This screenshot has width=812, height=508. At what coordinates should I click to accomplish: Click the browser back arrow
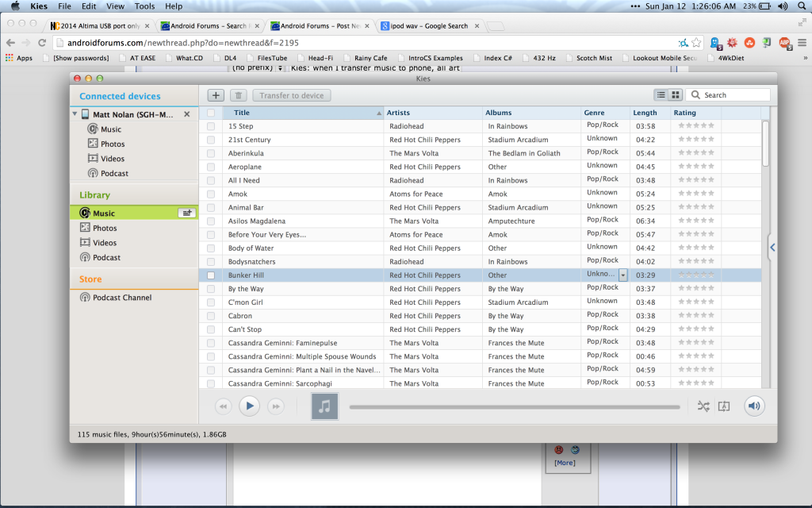(x=10, y=43)
